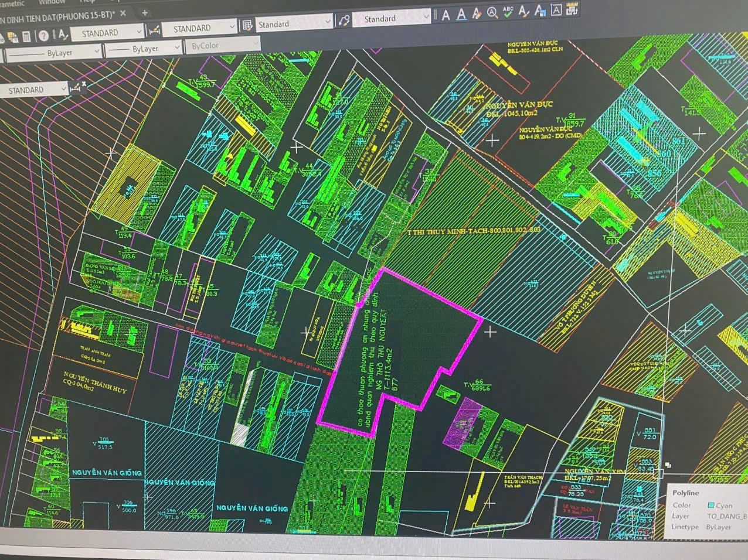Open the lineweight ByLayer dropdown
The image size is (748, 560).
(x=144, y=49)
